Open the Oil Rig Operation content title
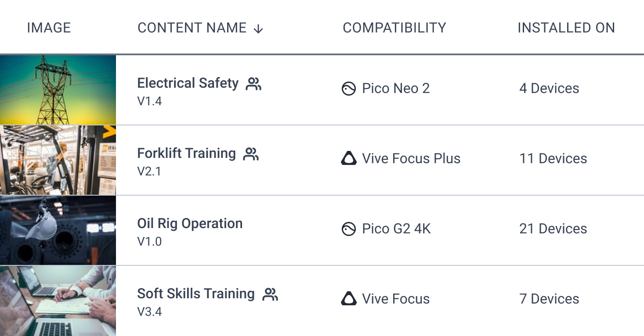The width and height of the screenshot is (644, 336). 190,223
